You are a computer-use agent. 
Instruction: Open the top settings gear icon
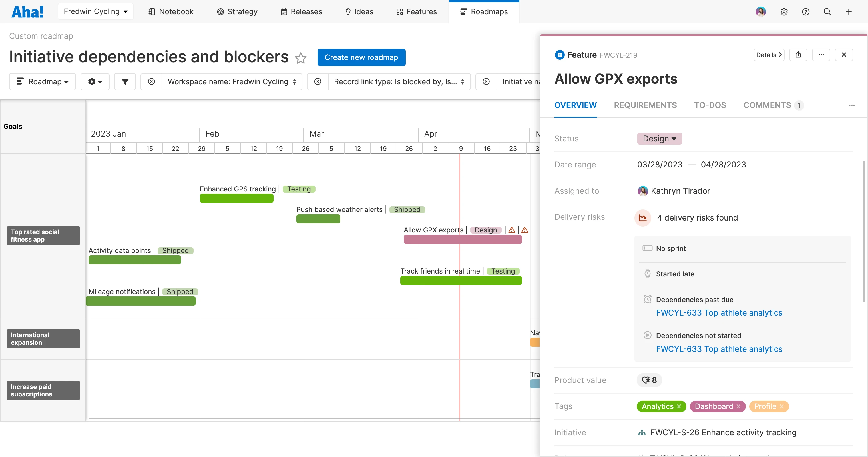(784, 12)
